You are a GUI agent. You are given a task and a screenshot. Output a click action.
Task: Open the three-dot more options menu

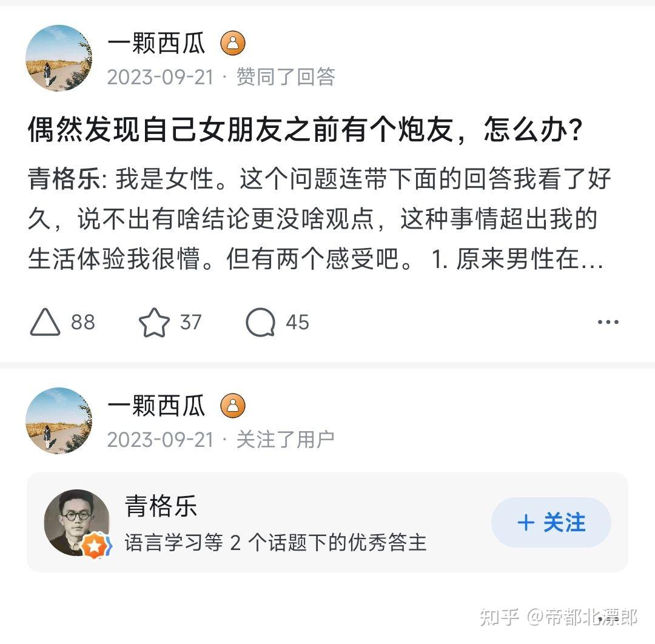pos(608,322)
